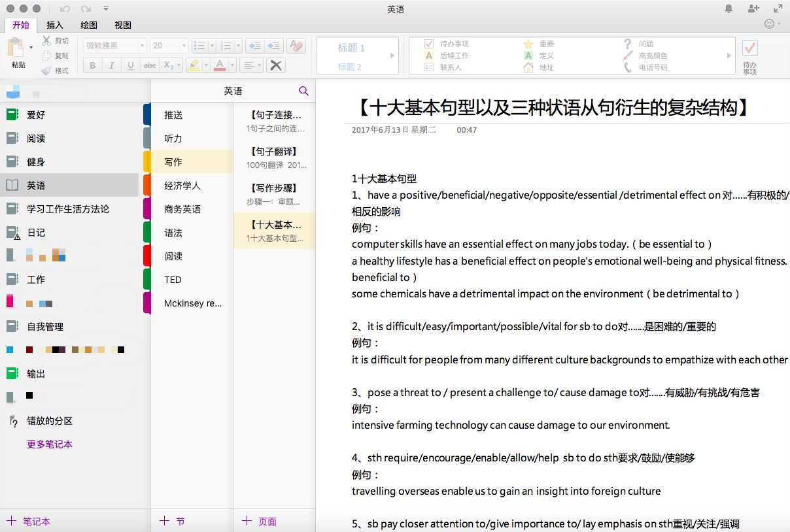The image size is (790, 532).
Task: Apply the 标题 2 style
Action: click(x=349, y=67)
